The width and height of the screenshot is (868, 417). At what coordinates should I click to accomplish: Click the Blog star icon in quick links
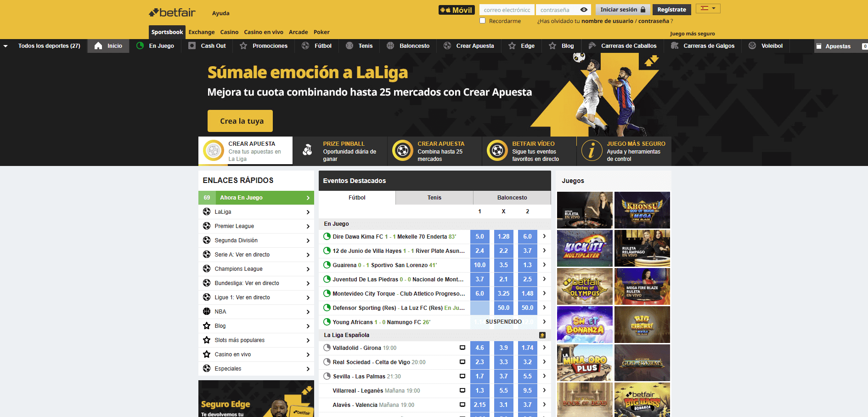[x=207, y=326]
